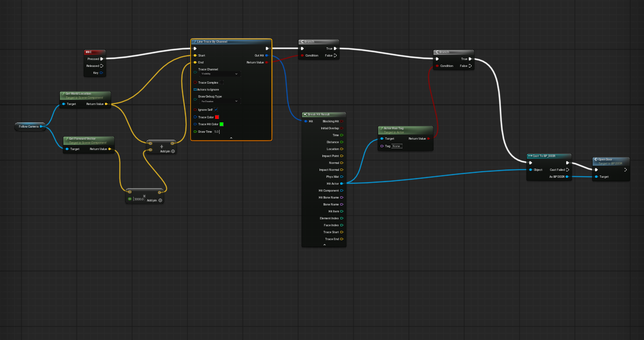Open the Draw Debug Type dropdown
644x340 pixels.
tap(219, 101)
